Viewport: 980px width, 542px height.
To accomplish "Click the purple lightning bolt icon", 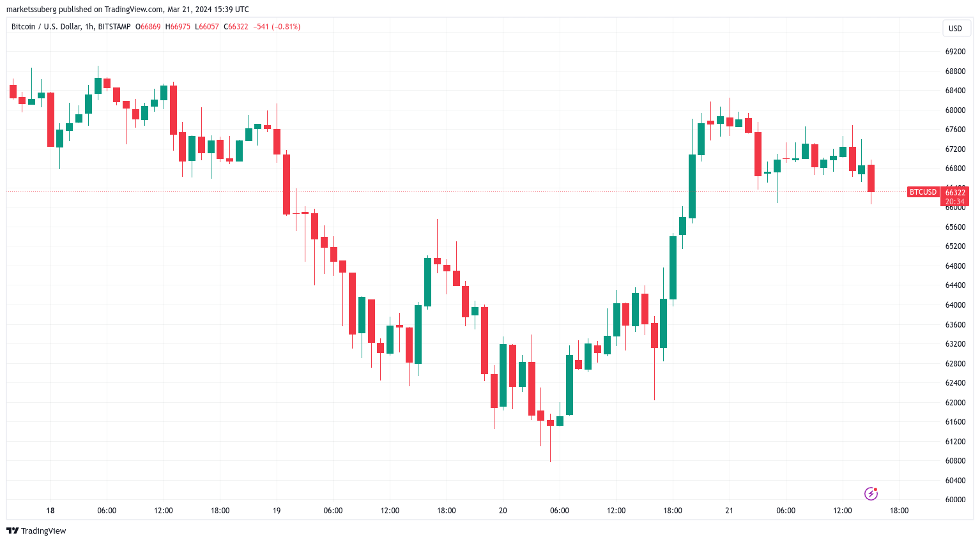I will 871,493.
